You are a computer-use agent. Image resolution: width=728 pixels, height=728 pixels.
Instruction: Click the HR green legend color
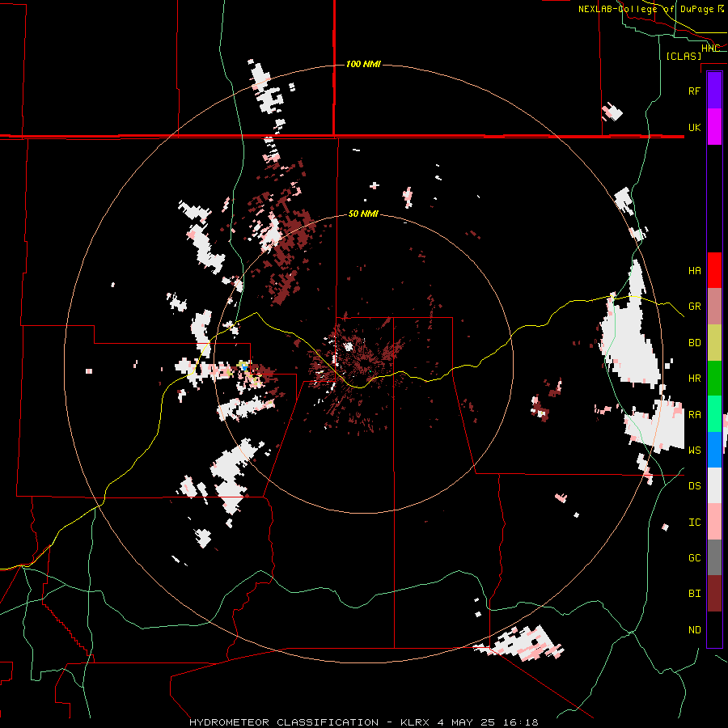pos(714,378)
